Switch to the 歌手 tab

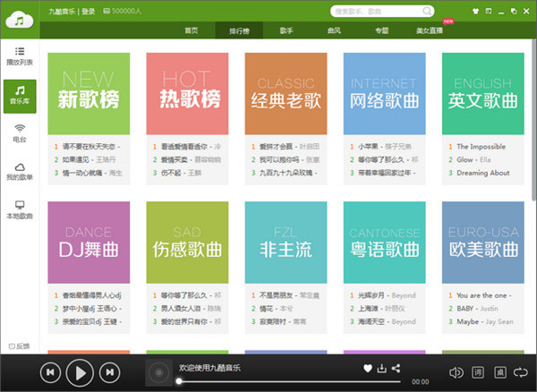(x=286, y=30)
